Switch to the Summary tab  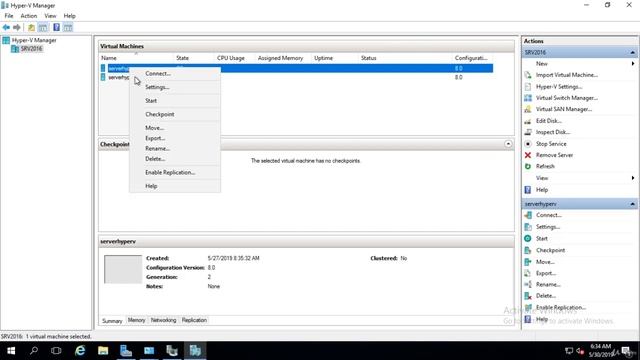tap(112, 321)
